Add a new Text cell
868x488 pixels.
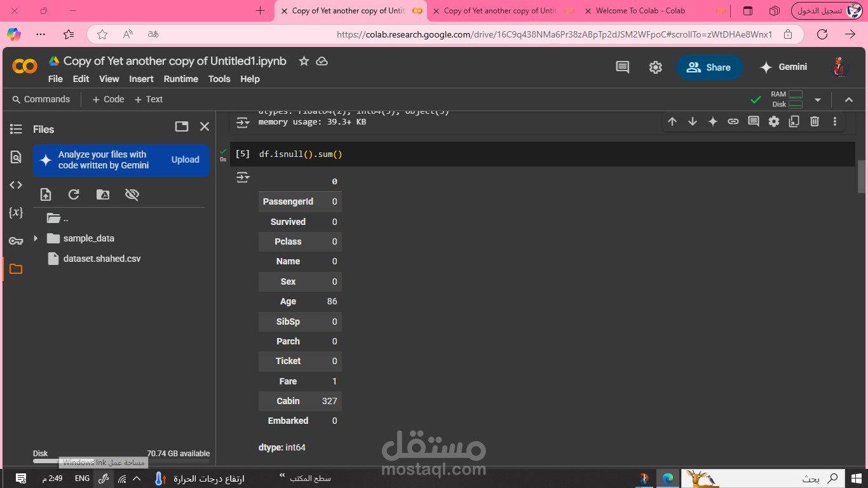point(149,99)
